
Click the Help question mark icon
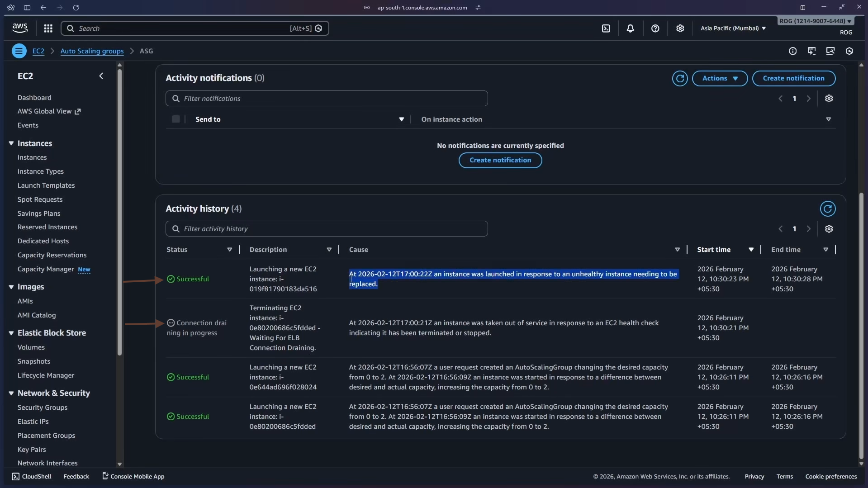655,28
